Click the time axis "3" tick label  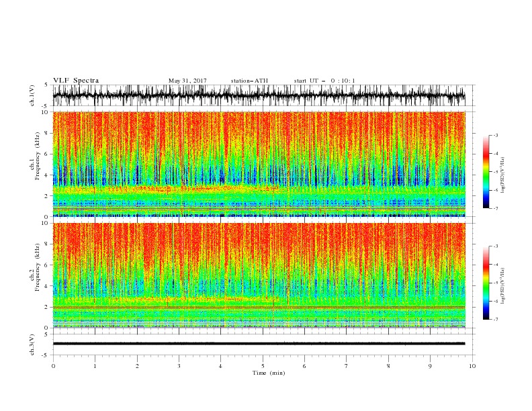click(x=179, y=366)
